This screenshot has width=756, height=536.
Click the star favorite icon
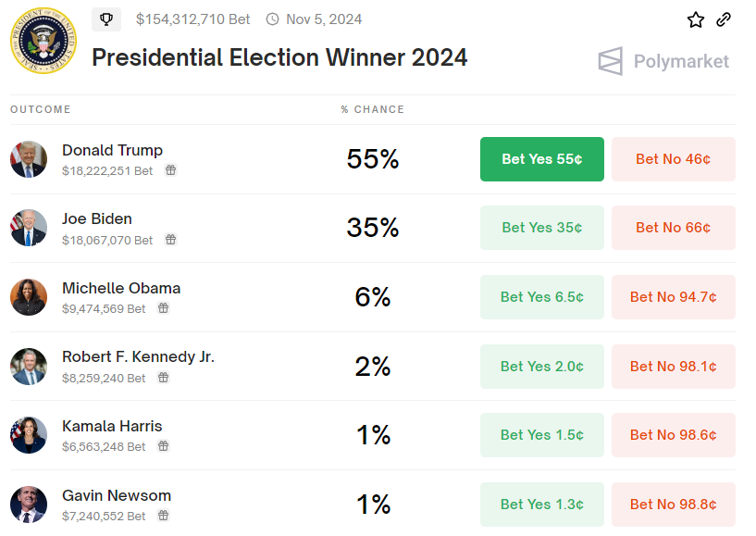pyautogui.click(x=696, y=19)
